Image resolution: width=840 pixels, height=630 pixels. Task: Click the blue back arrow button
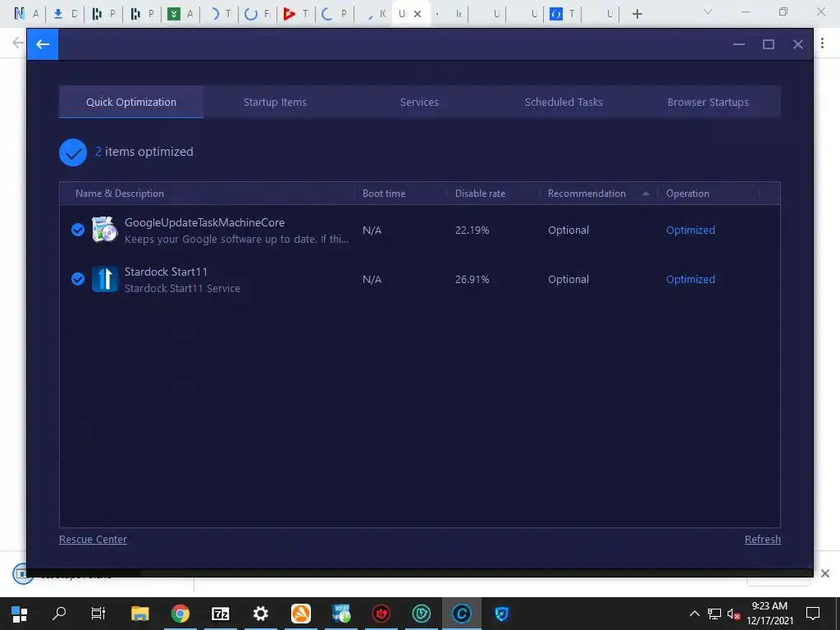click(43, 44)
